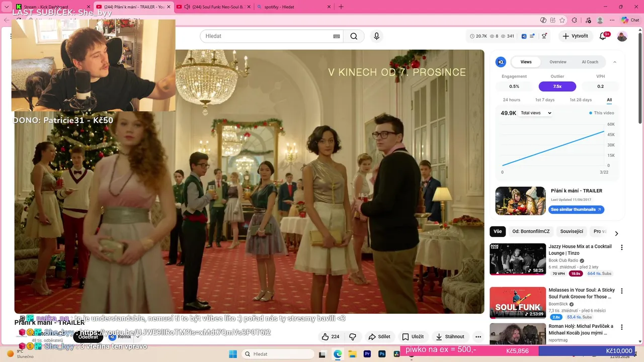This screenshot has height=362, width=644.
Task: Like the video with thumbs-up 224
Action: pos(331,337)
